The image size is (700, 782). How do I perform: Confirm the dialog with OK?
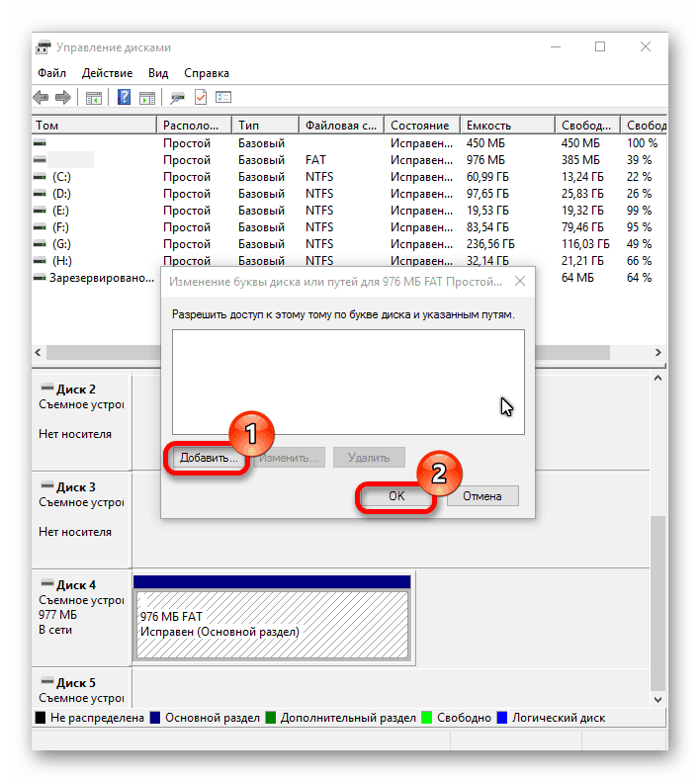pos(396,496)
